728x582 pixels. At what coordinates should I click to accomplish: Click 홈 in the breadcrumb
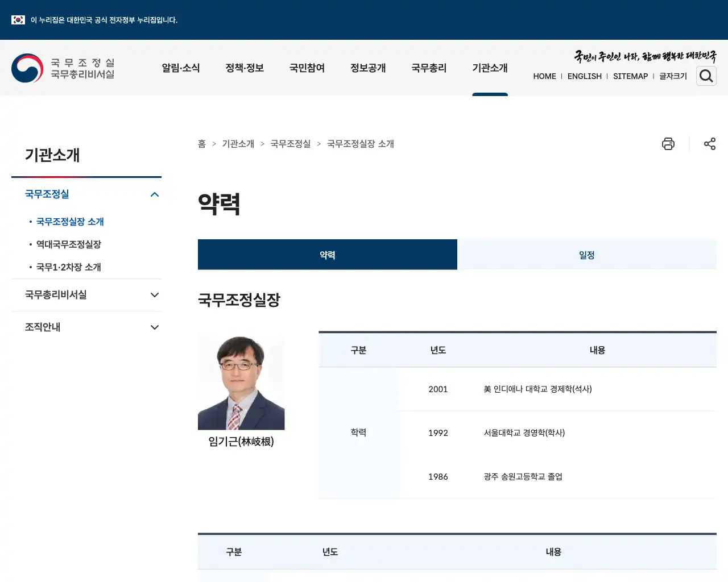(202, 144)
